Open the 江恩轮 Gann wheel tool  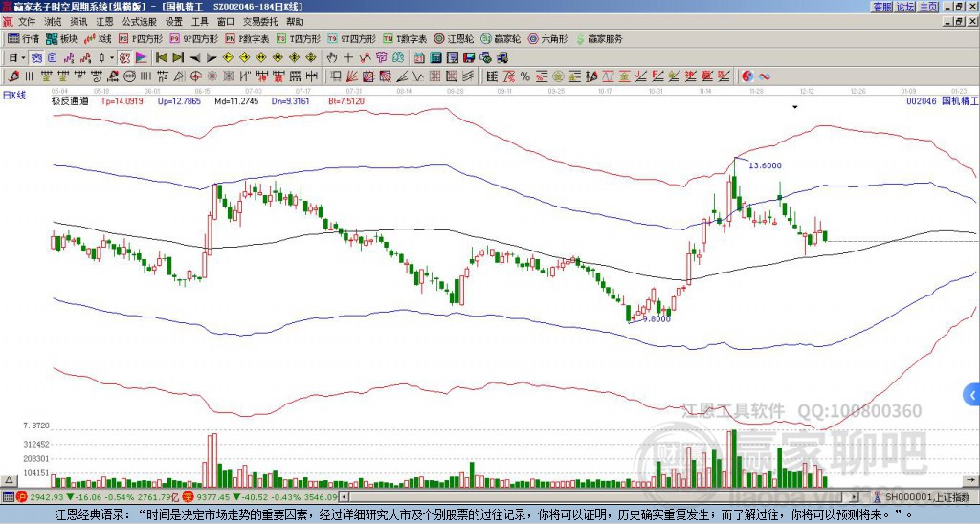coord(454,38)
